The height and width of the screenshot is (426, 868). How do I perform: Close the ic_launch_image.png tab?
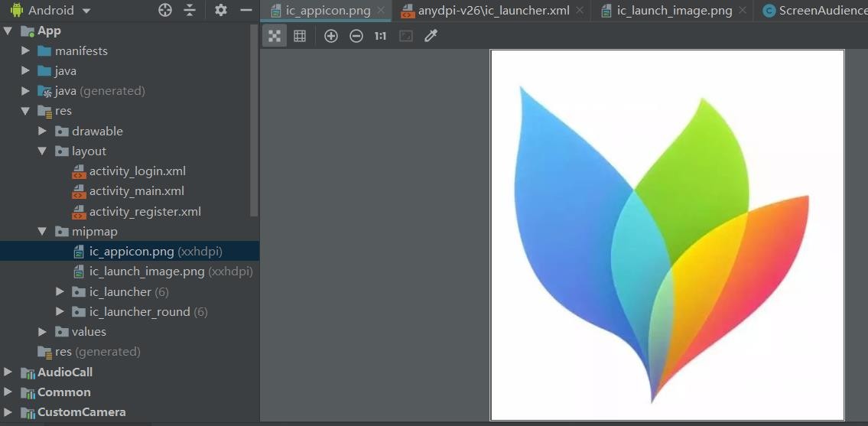click(x=743, y=11)
